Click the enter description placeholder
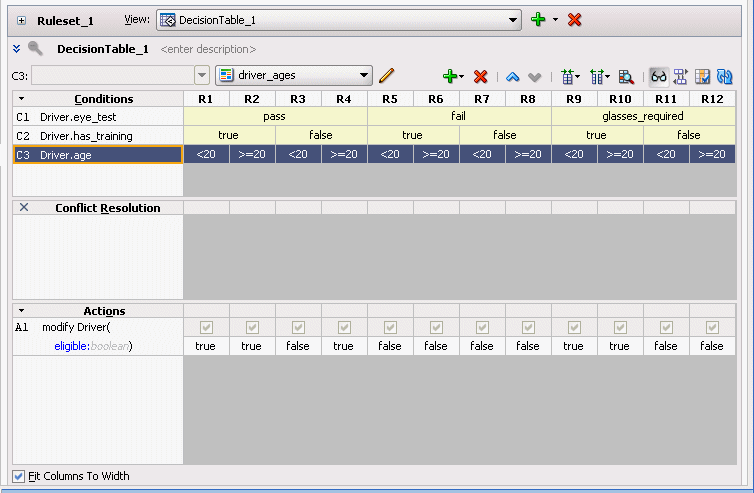 point(208,50)
